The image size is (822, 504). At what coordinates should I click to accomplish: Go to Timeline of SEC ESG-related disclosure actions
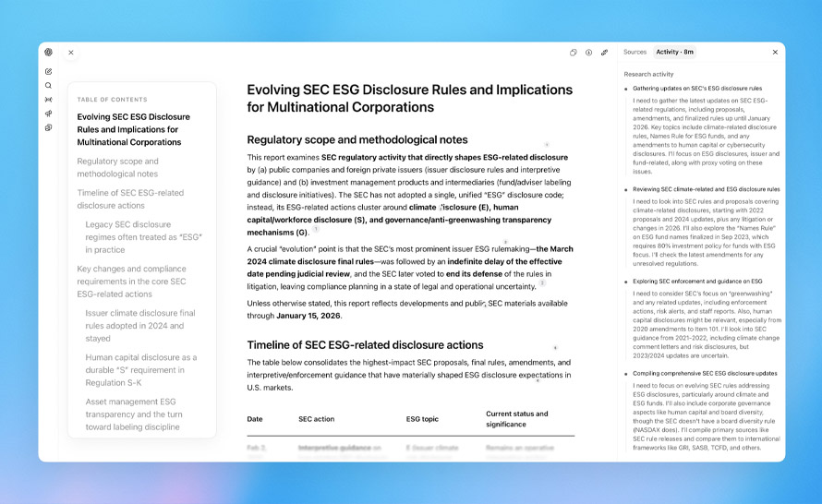tap(130, 198)
